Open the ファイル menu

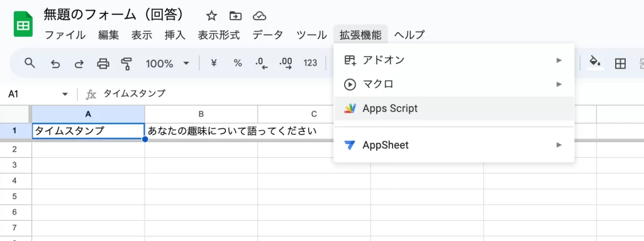point(65,35)
